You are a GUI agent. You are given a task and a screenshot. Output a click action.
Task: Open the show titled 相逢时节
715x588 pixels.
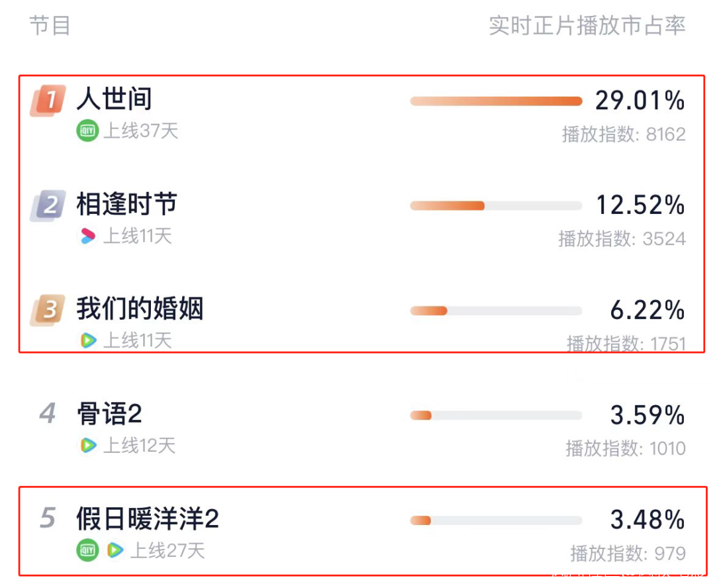click(x=127, y=204)
